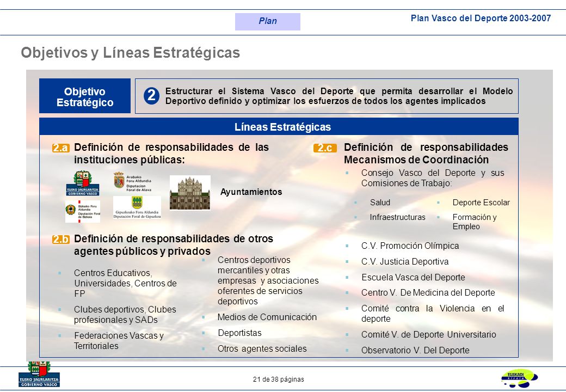Click Deportistas bullet
Image resolution: width=566 pixels, height=392 pixels.
[239, 333]
